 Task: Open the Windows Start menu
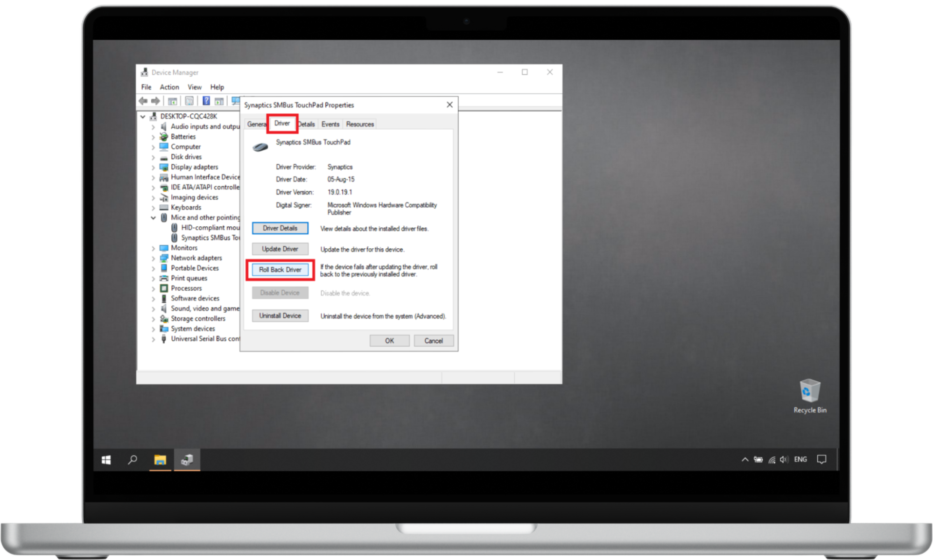[x=106, y=460]
